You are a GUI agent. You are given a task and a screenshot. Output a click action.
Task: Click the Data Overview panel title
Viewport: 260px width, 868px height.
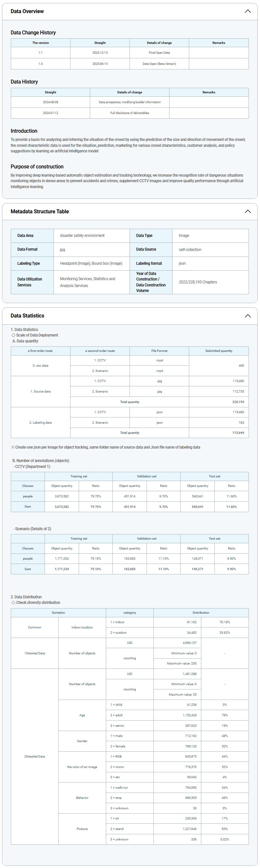[27, 11]
